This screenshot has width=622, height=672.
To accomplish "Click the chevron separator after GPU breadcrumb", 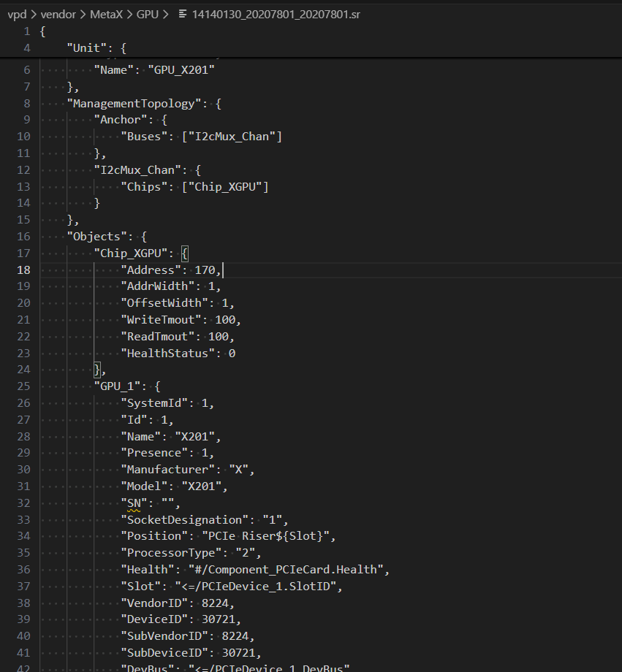I will [x=166, y=14].
